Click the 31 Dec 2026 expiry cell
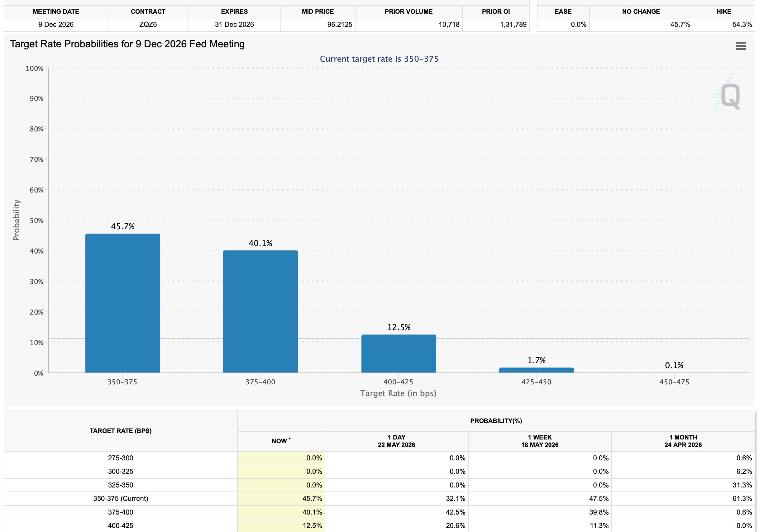 234,25
